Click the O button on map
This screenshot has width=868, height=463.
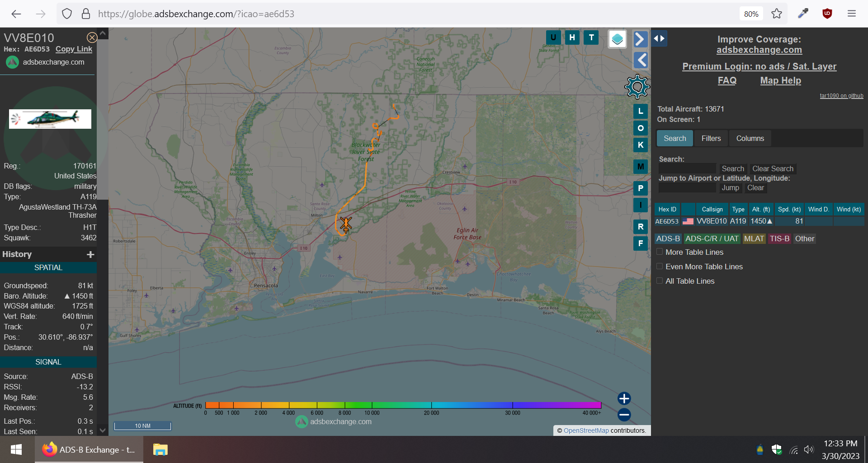click(641, 128)
